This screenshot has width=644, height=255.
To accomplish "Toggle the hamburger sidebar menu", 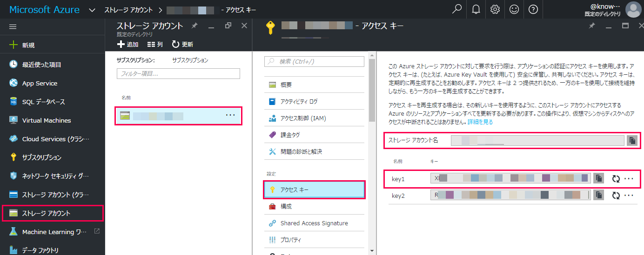I will click(13, 27).
